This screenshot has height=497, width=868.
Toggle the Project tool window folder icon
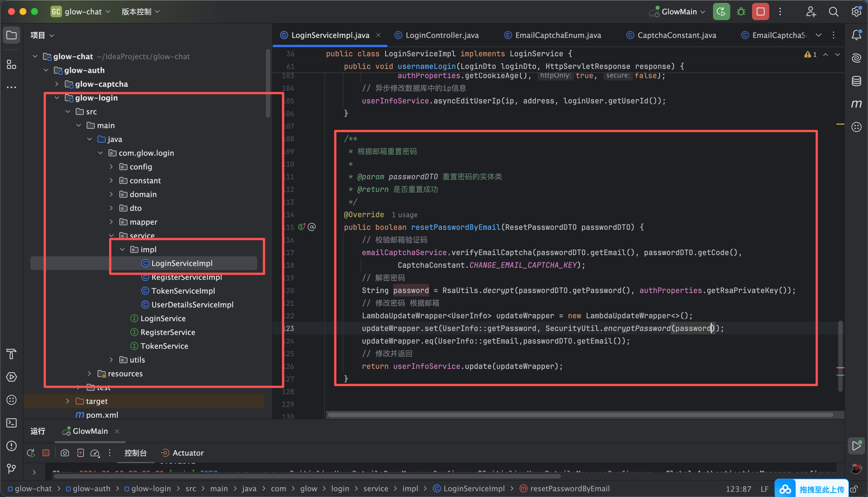tap(11, 35)
